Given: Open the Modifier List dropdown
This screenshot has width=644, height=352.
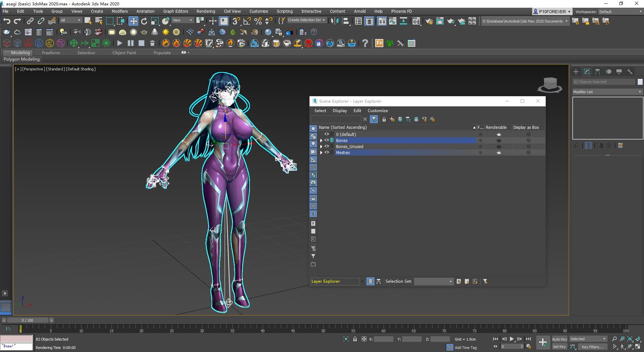Looking at the screenshot, I should (x=608, y=92).
